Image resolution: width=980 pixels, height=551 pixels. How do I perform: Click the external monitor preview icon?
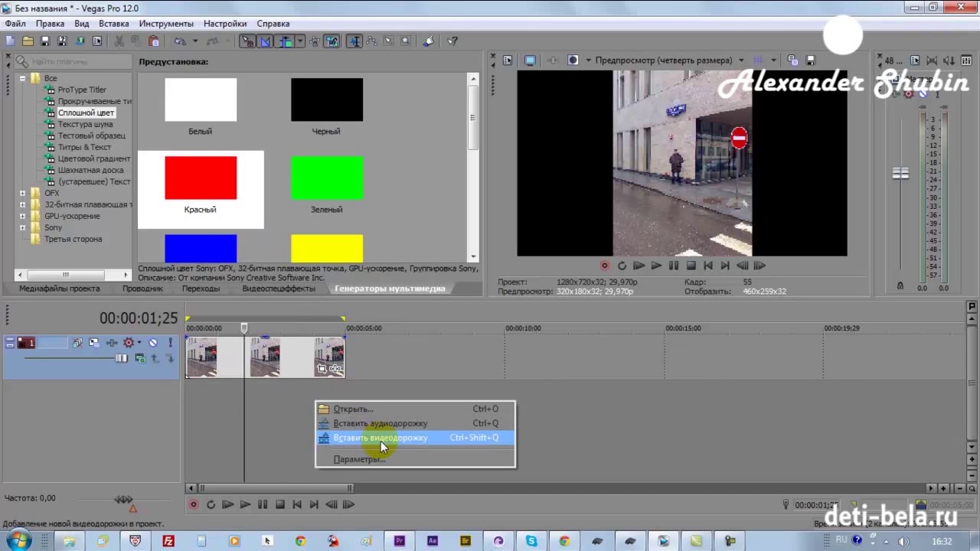[x=530, y=60]
